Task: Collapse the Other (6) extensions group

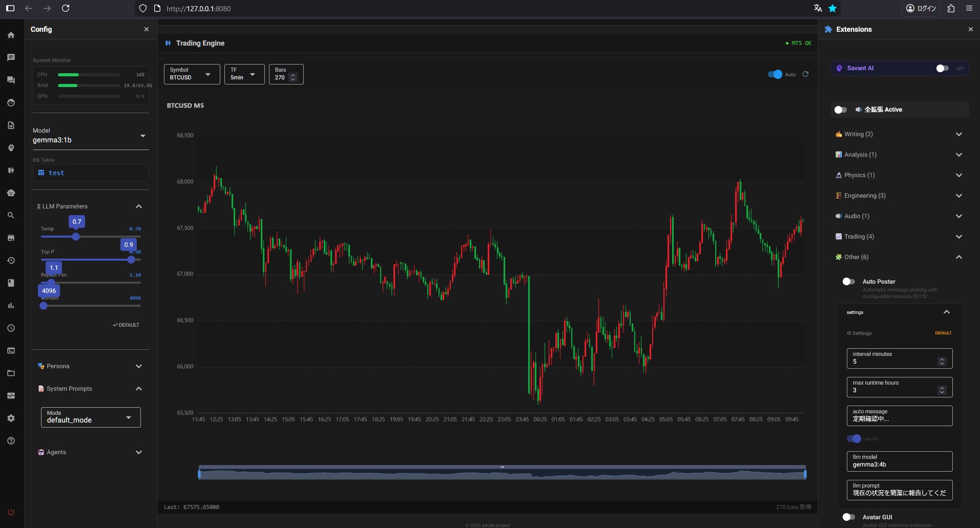Action: 899,257
